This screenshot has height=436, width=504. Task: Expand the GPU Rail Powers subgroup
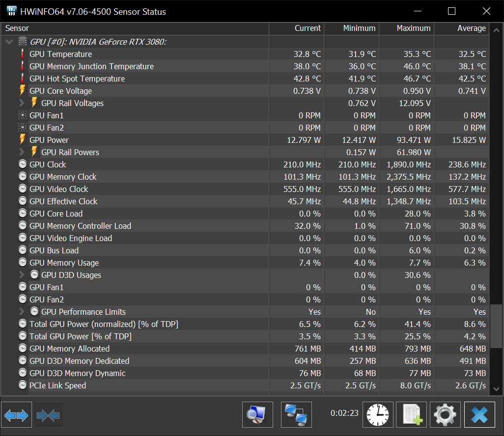22,152
